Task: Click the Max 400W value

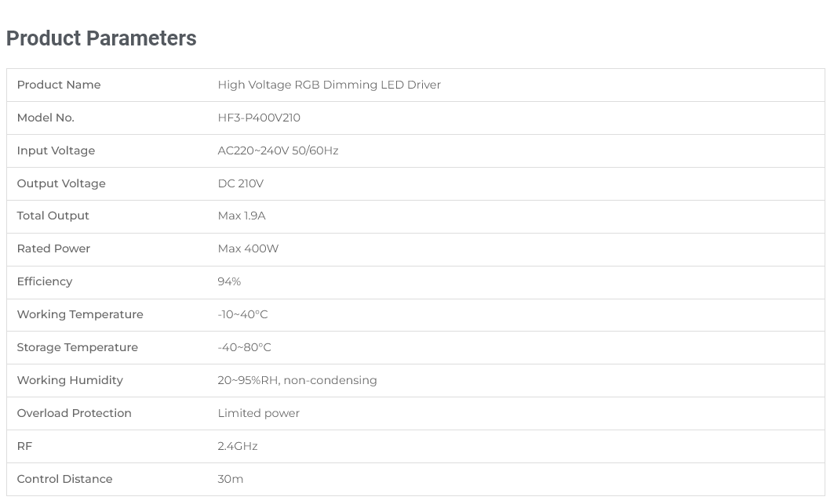Action: pos(248,248)
